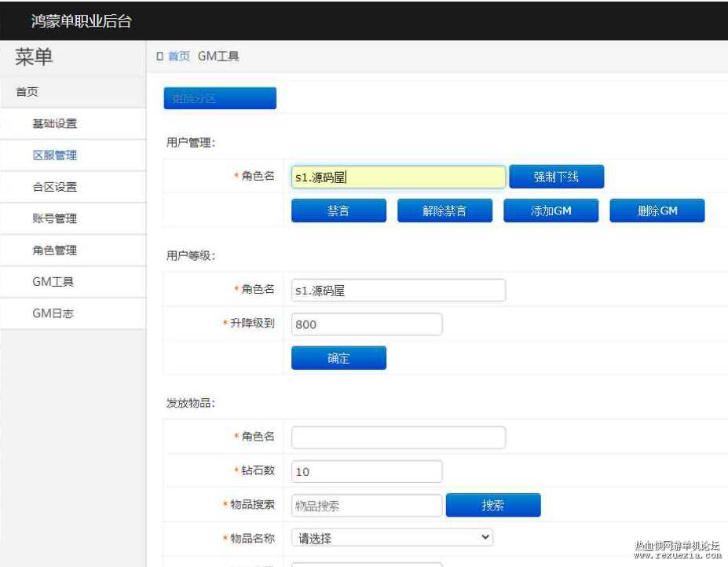Click the 首页 breadcrumb link
The height and width of the screenshot is (567, 728).
(x=179, y=57)
